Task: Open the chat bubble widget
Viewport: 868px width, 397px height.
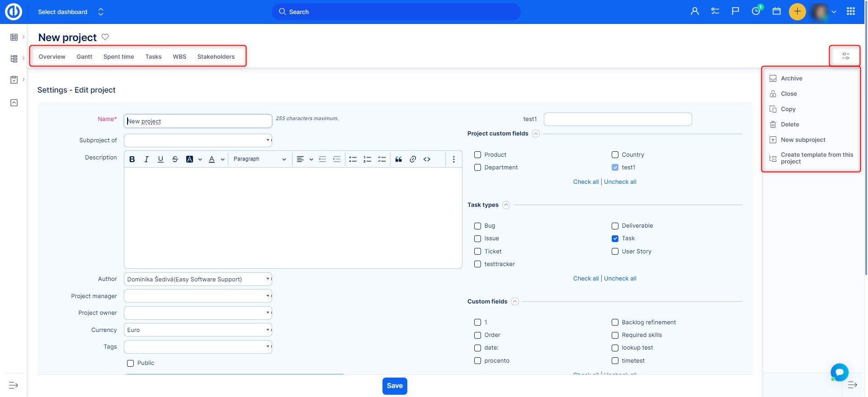Action: click(x=839, y=372)
